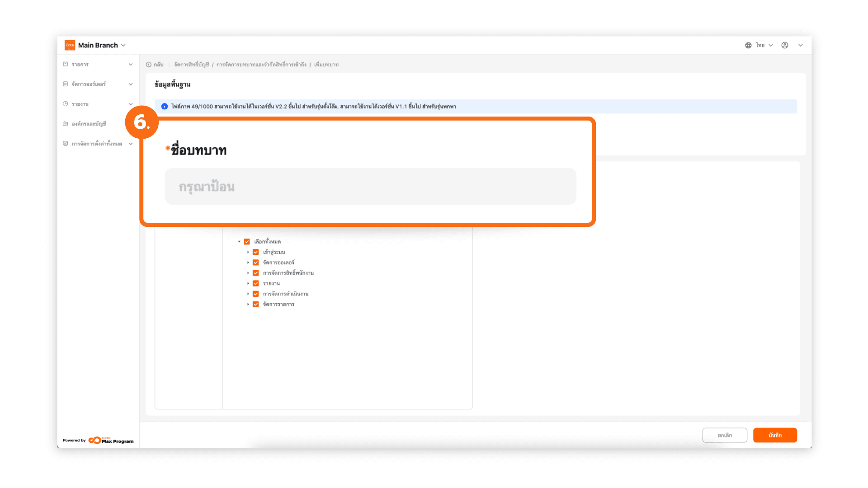Expand the จัดการออเดอร์ tree node arrow
This screenshot has width=868, height=488.
[x=248, y=263]
